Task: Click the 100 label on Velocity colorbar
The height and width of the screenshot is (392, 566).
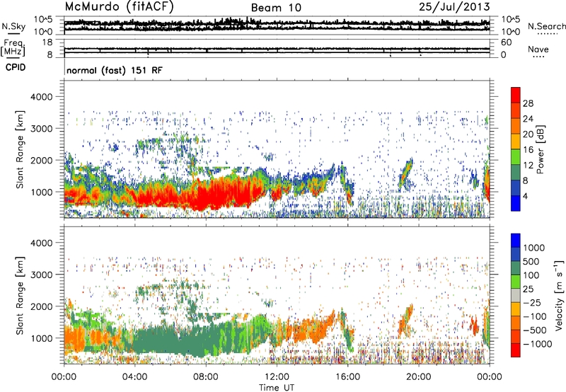Action: (531, 275)
